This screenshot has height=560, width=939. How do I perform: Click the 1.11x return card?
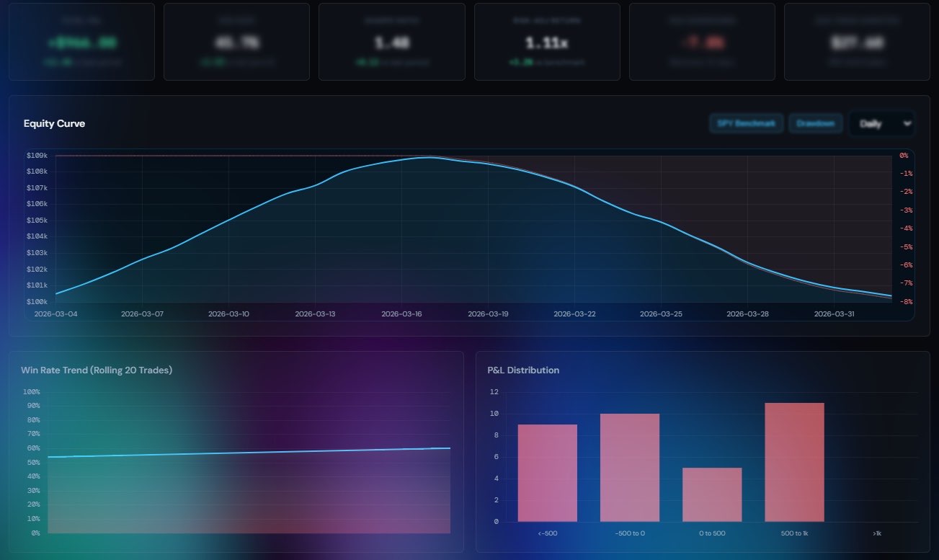coord(547,42)
